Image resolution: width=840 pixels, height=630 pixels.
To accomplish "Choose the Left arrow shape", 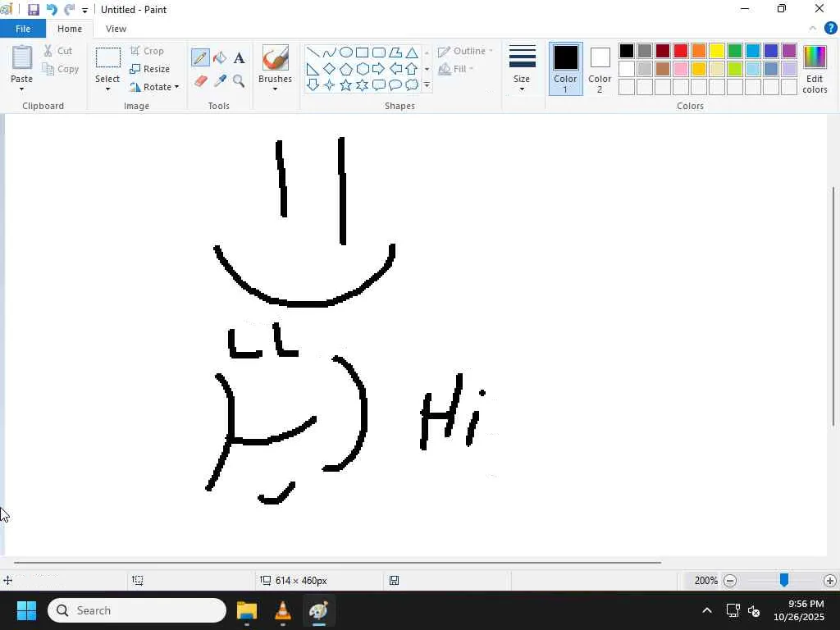I will point(395,69).
